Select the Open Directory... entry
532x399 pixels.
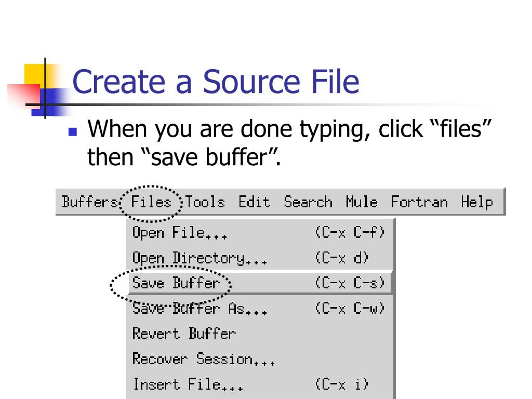tap(199, 258)
